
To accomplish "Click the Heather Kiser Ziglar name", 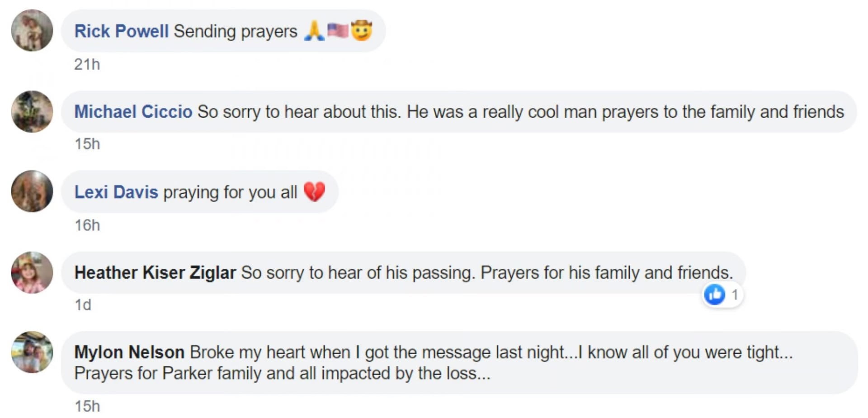I will (x=155, y=273).
